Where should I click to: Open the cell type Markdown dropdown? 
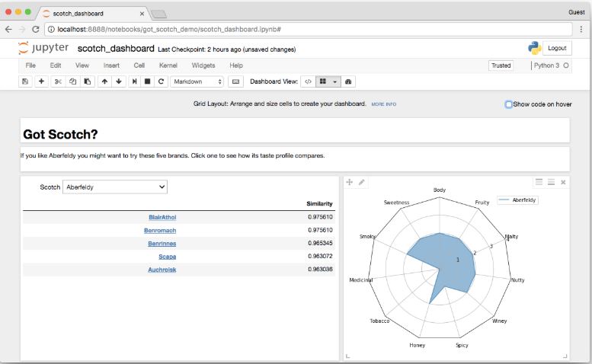pyautogui.click(x=197, y=81)
